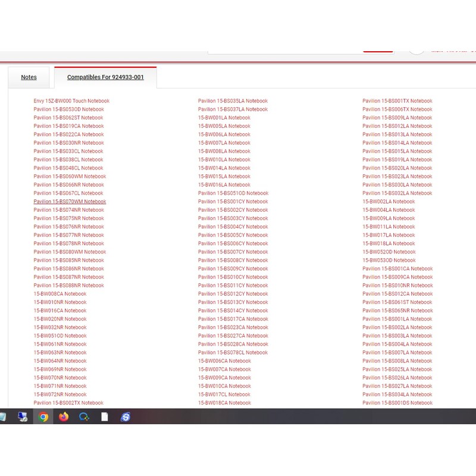Viewport: 476px width, 476px height.
Task: Open the Pavilion 15-BS070WM Notebook link
Action: [x=70, y=202]
